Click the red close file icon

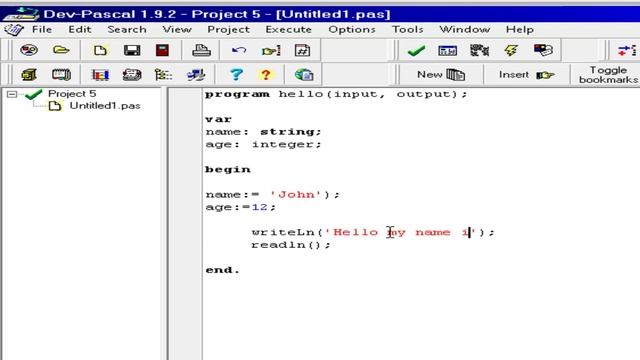pos(162,51)
